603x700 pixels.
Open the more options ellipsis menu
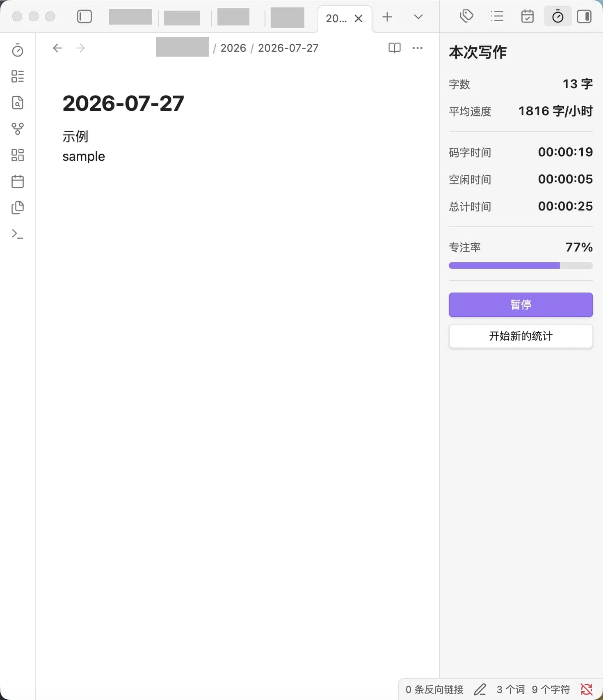click(418, 48)
